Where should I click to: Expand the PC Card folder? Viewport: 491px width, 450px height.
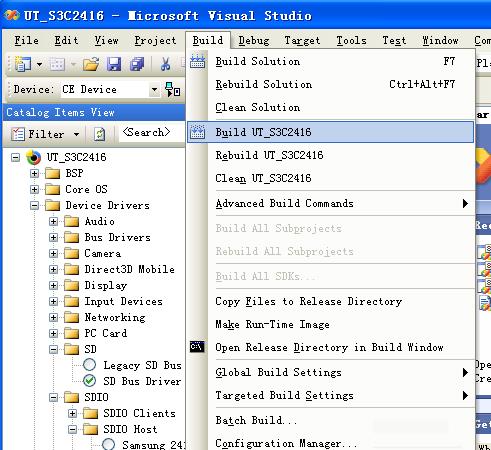[x=53, y=333]
